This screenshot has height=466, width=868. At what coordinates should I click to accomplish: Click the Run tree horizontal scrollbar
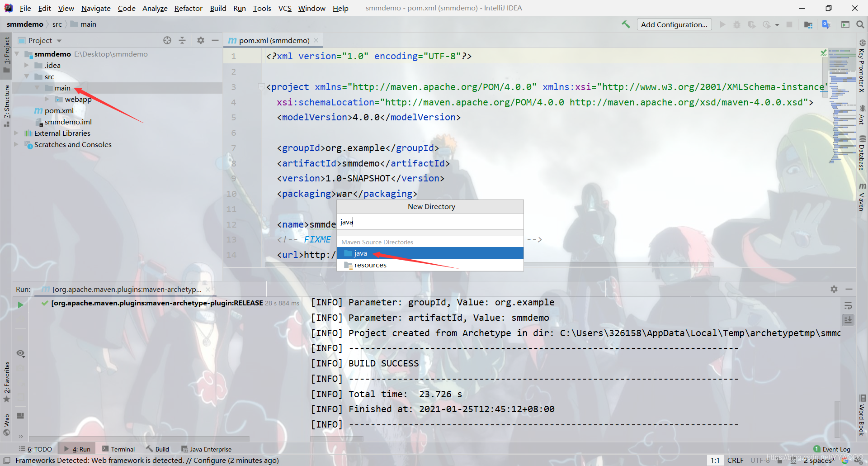click(x=139, y=438)
